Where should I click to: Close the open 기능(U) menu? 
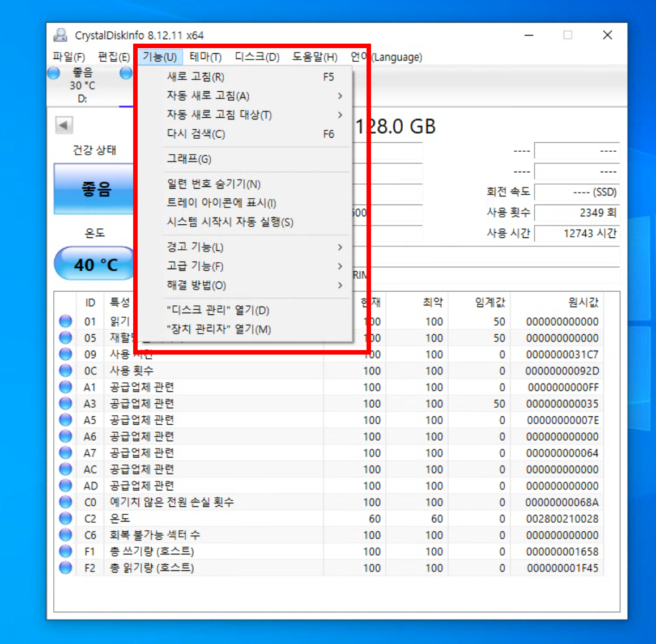(x=160, y=57)
